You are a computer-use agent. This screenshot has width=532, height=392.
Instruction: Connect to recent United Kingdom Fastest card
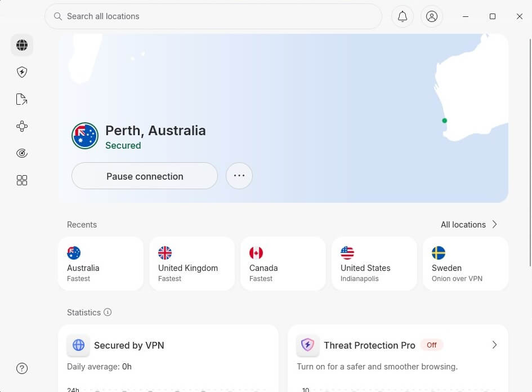(192, 264)
